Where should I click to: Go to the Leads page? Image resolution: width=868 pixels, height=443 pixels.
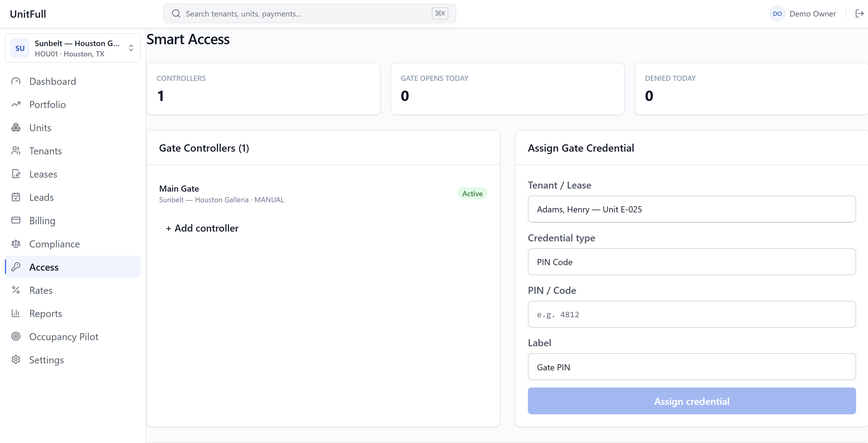73,197
